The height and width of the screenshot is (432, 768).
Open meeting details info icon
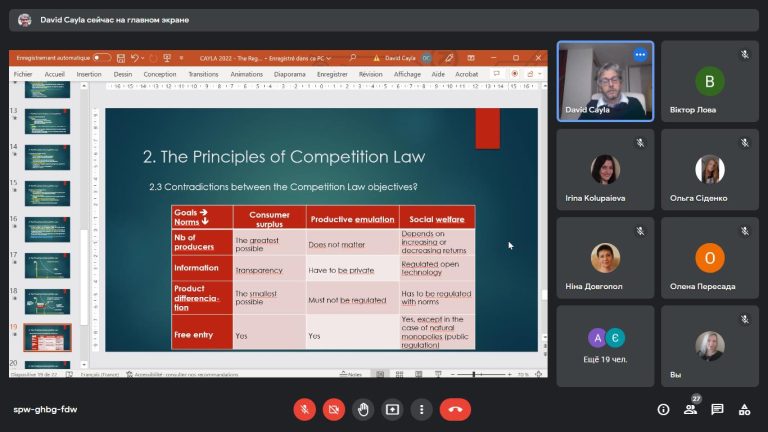[x=663, y=409]
